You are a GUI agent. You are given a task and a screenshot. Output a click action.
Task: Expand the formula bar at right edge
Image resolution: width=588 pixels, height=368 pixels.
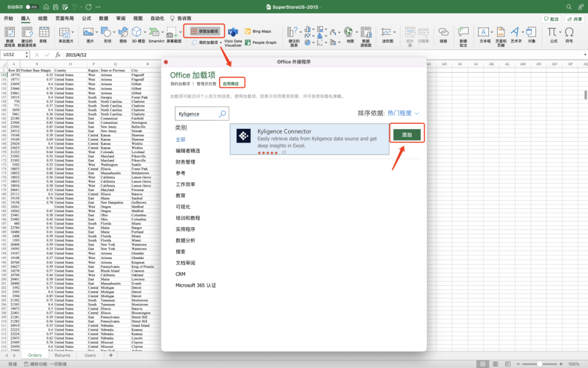585,55
